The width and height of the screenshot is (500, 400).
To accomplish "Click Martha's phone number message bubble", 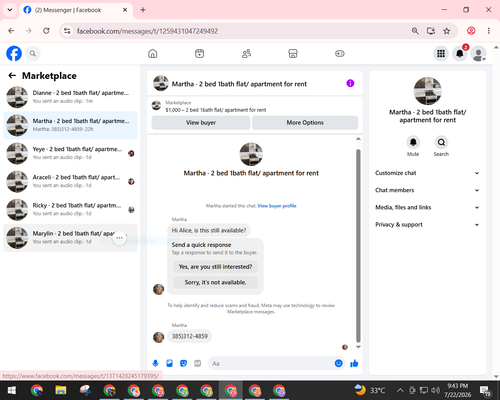I will [x=189, y=336].
